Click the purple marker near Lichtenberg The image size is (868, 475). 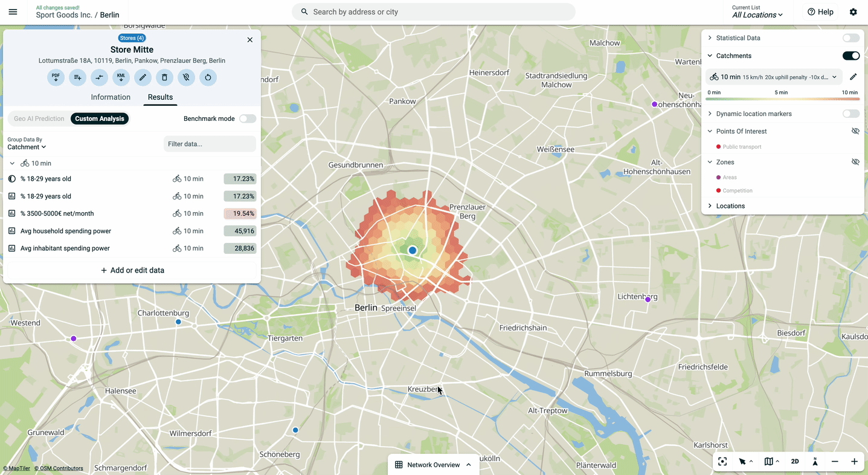click(x=648, y=299)
